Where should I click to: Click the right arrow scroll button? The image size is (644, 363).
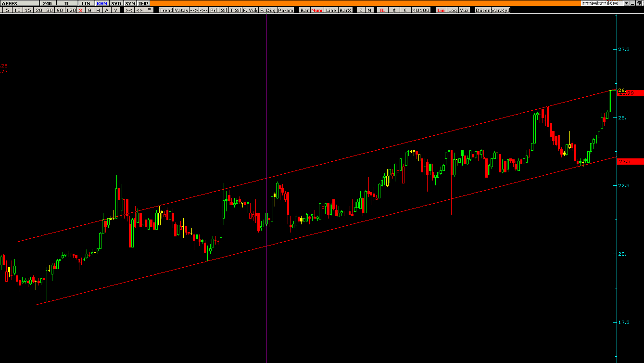[x=194, y=10]
